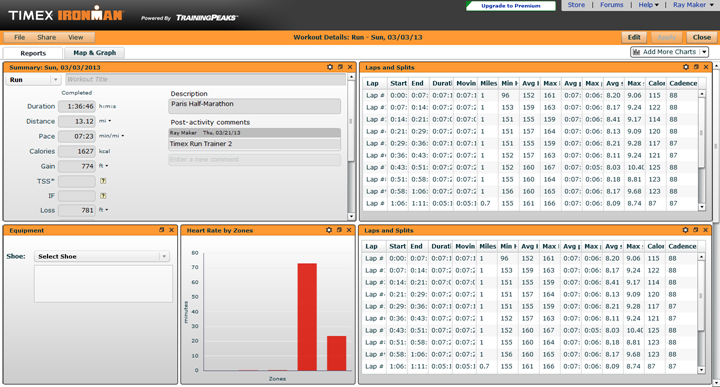This screenshot has width=720, height=387.
Task: Open the Run workout type dropdown
Action: 33,80
